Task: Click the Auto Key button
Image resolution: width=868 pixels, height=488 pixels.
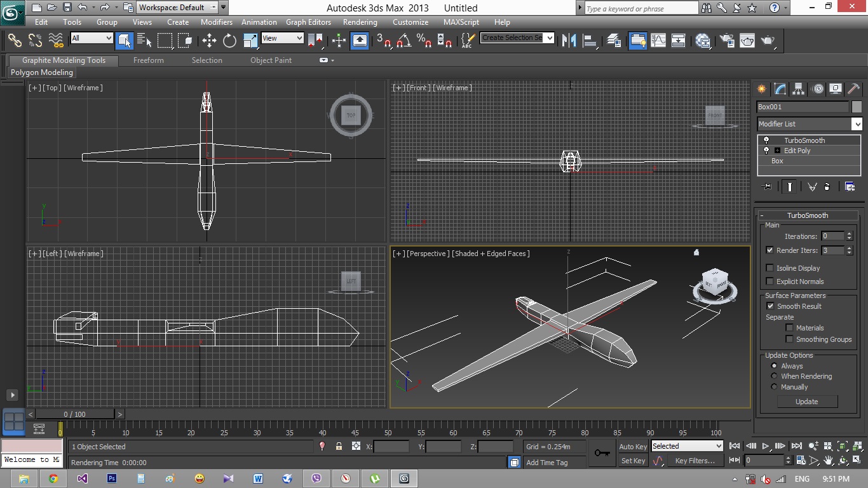Action: (x=633, y=447)
